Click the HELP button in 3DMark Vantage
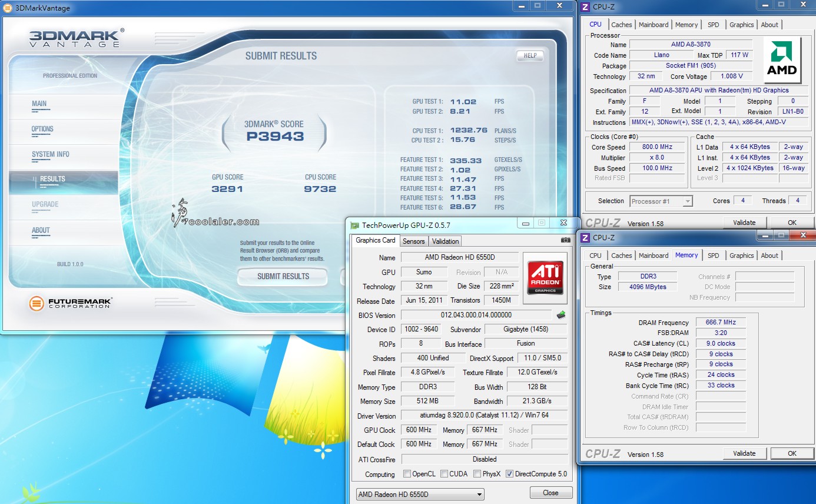The width and height of the screenshot is (816, 504). [530, 55]
